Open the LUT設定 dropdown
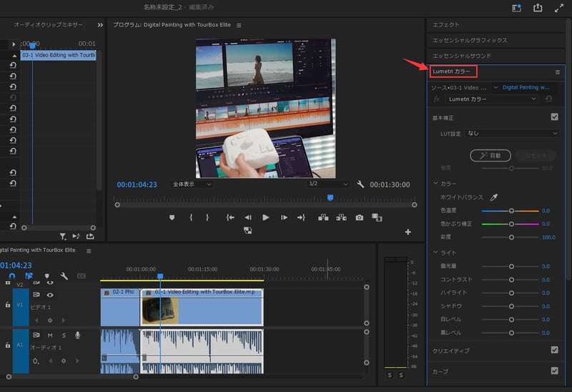The height and width of the screenshot is (392, 572). tap(511, 133)
